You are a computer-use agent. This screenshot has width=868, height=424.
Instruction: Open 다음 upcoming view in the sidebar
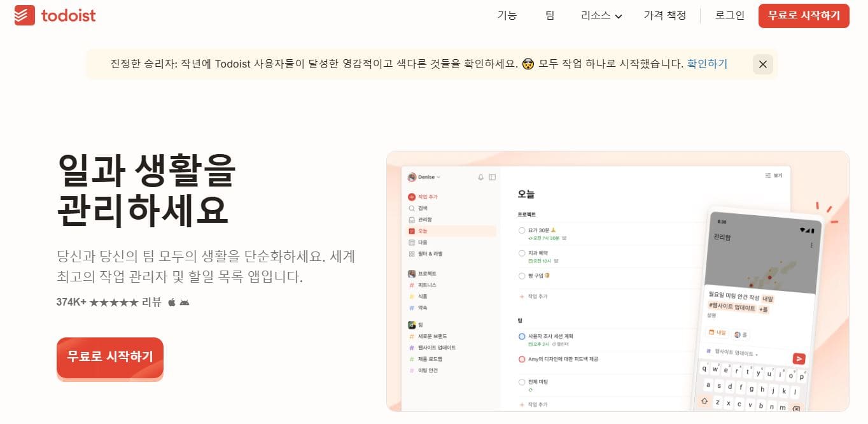pos(418,243)
